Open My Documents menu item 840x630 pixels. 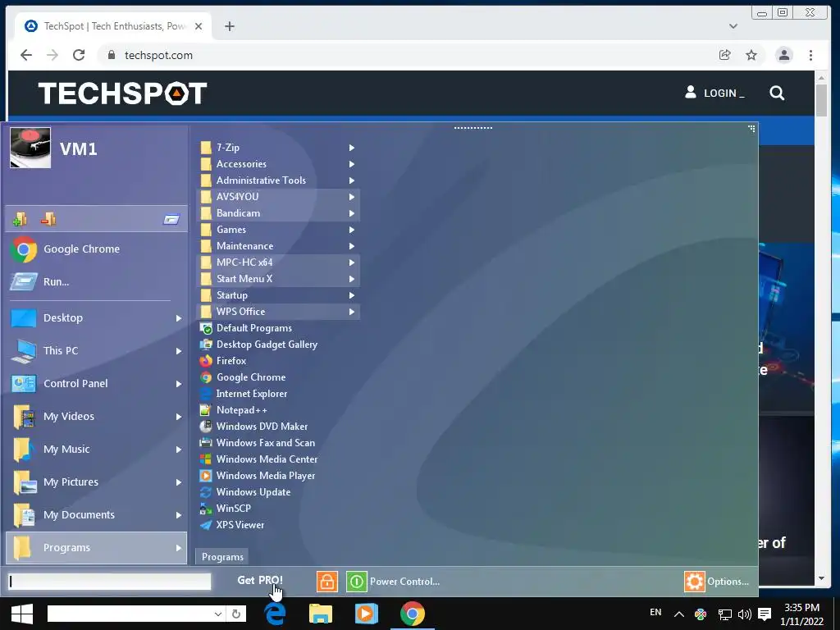[x=97, y=515]
